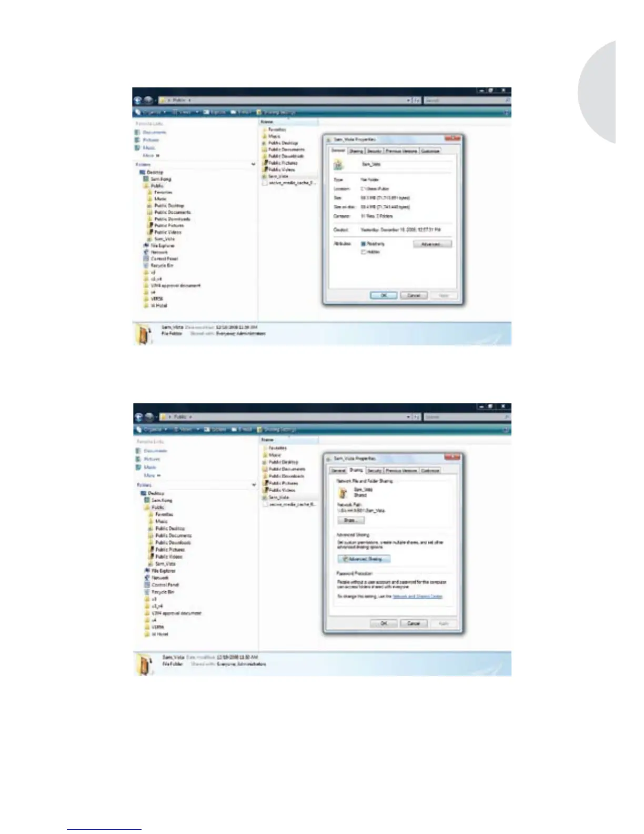Click Search box in lower screenshot's Explorer
Viewport: 644px width, 834px height.
pos(467,417)
